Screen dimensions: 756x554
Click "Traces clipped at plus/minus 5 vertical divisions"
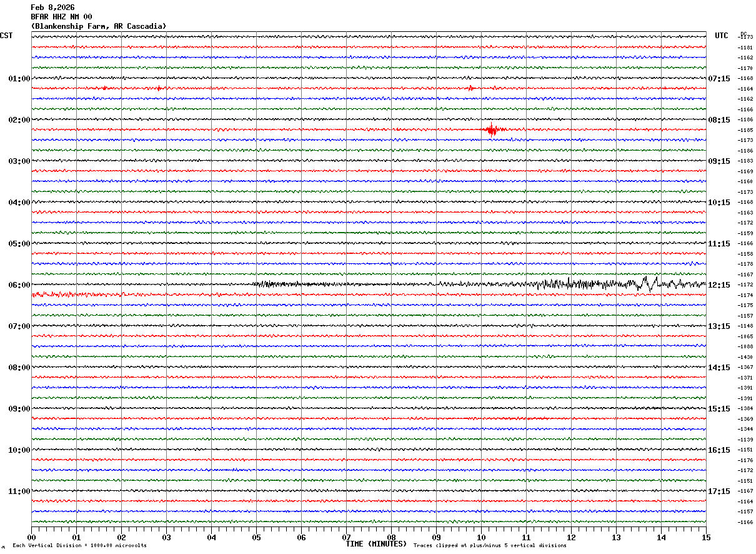point(490,546)
